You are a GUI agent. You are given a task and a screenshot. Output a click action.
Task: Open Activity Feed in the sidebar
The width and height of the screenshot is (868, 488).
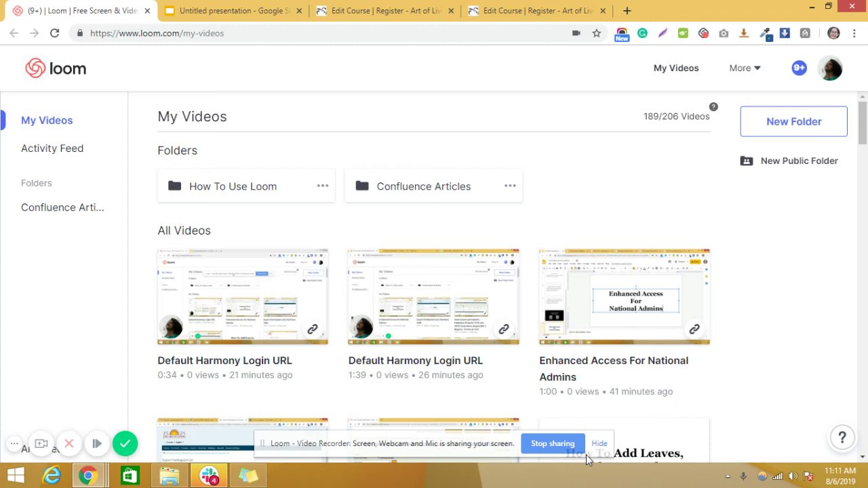(52, 148)
